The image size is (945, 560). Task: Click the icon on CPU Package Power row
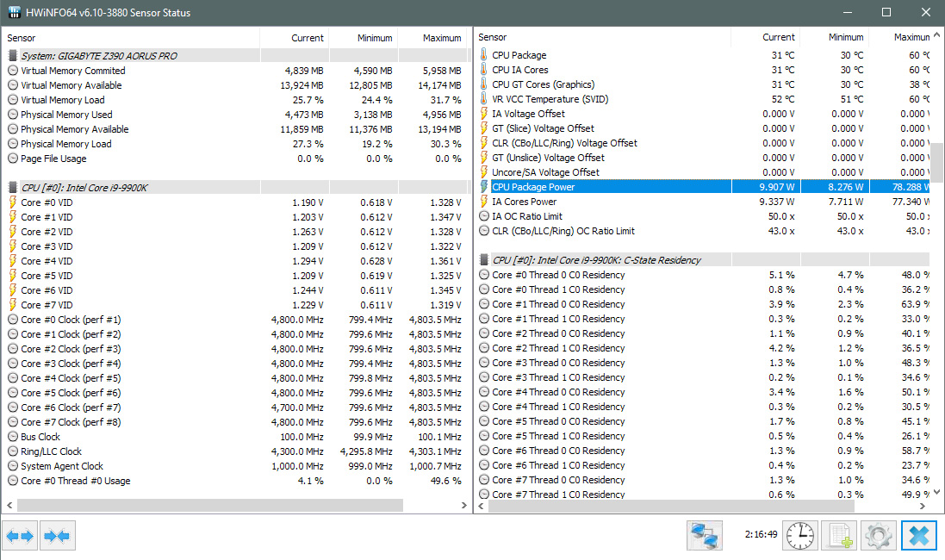tap(483, 187)
